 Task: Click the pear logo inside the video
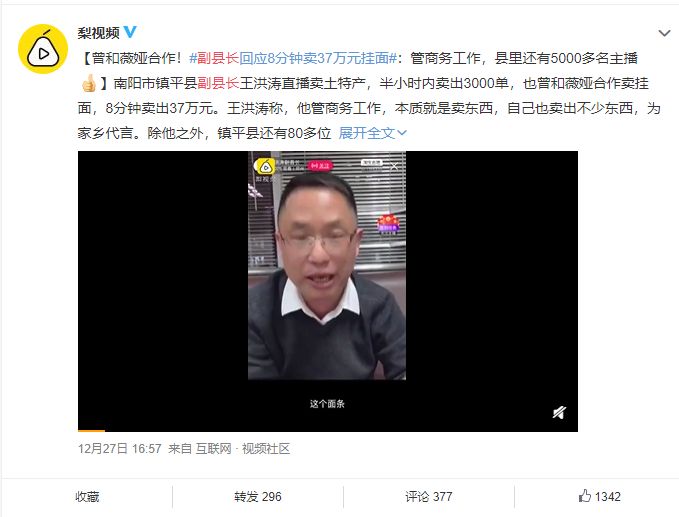click(x=265, y=167)
